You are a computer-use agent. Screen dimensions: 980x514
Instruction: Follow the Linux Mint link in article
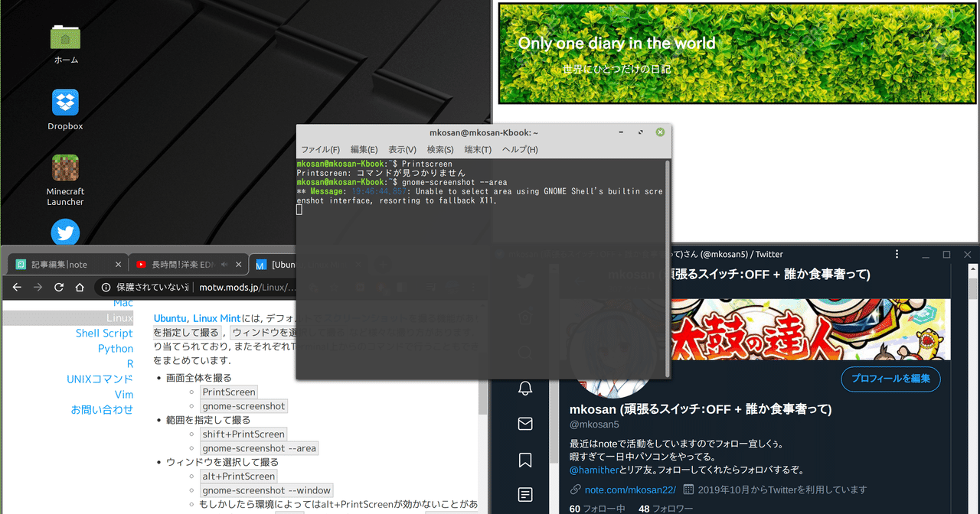coord(217,318)
